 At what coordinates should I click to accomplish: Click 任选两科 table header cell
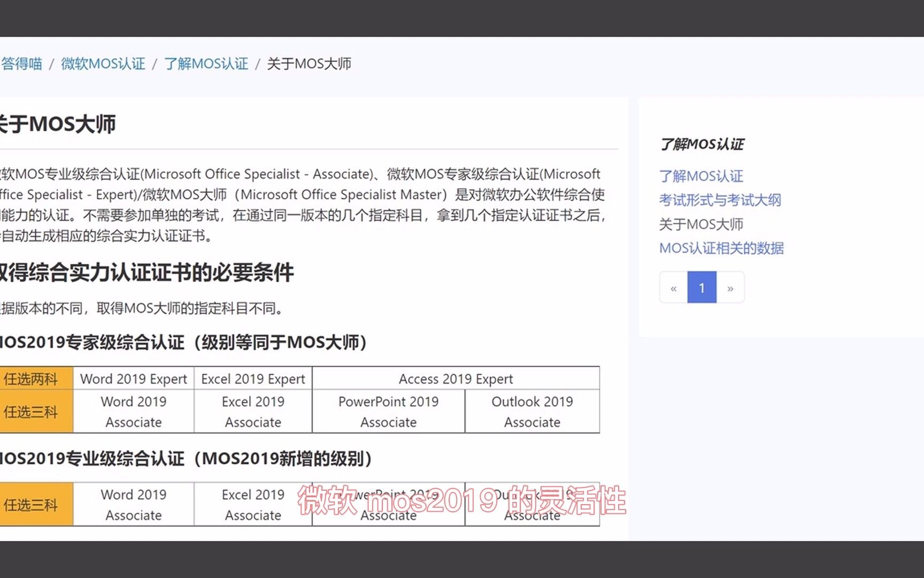[x=36, y=378]
